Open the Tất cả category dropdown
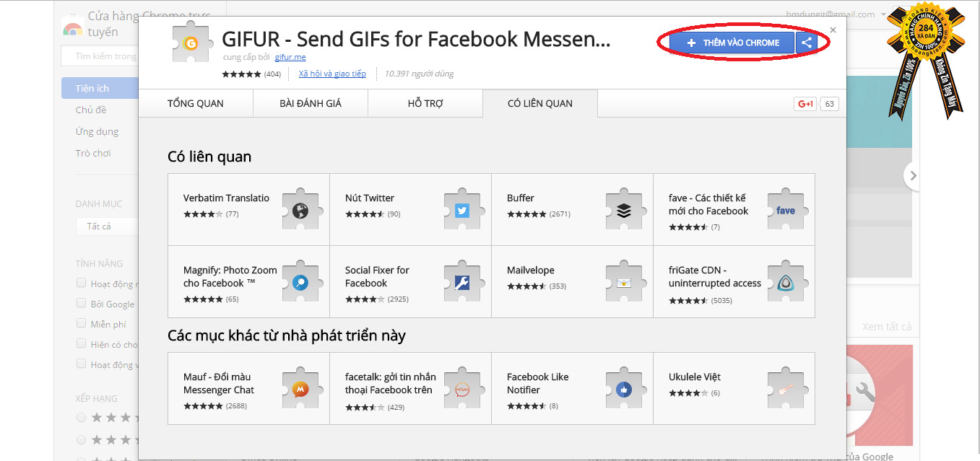The height and width of the screenshot is (461, 980). pyautogui.click(x=107, y=227)
